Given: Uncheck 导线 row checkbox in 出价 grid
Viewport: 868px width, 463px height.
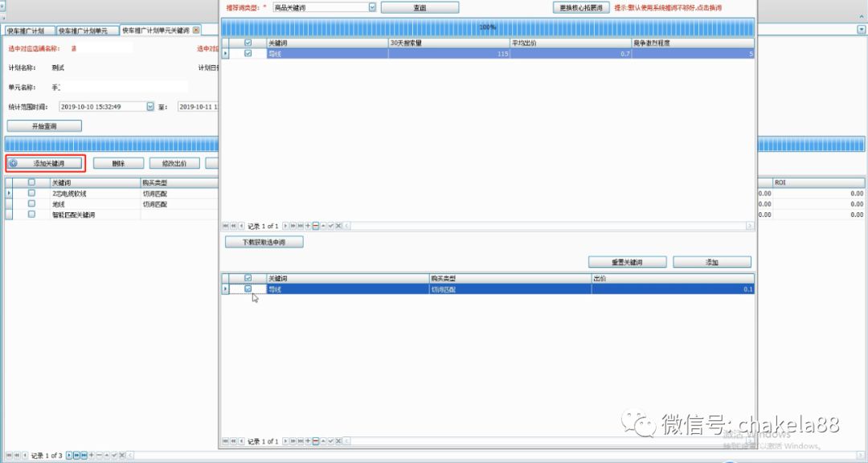Looking at the screenshot, I should point(248,289).
